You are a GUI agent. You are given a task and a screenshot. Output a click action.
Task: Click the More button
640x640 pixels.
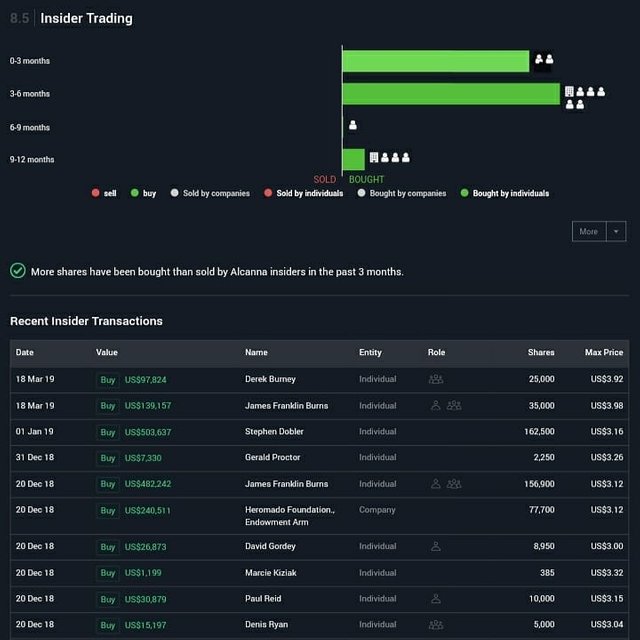click(x=589, y=231)
